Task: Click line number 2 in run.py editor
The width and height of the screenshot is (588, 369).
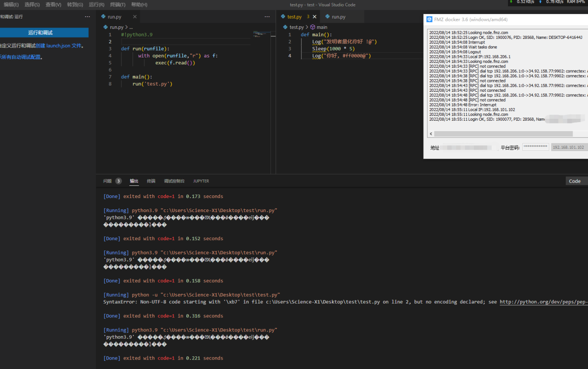Action: (110, 42)
